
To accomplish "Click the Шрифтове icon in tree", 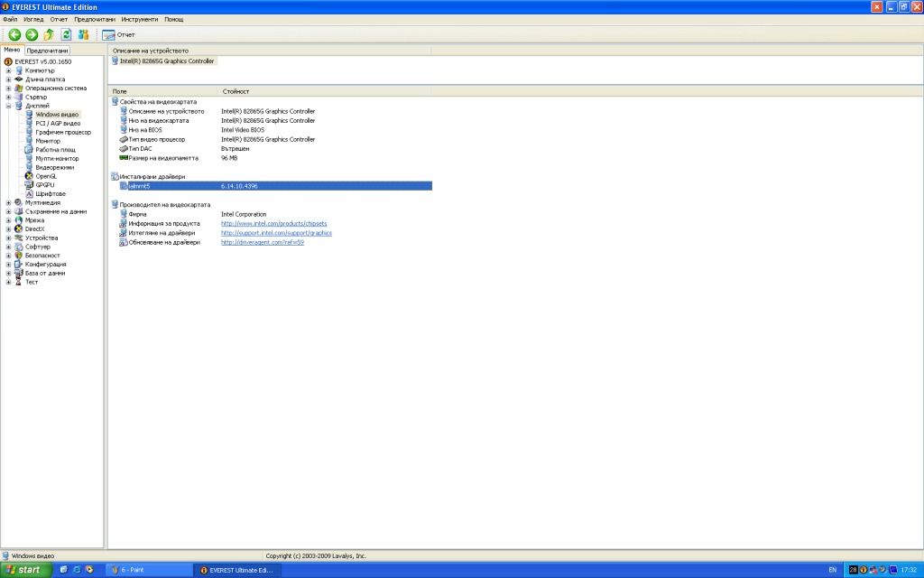I will (29, 194).
